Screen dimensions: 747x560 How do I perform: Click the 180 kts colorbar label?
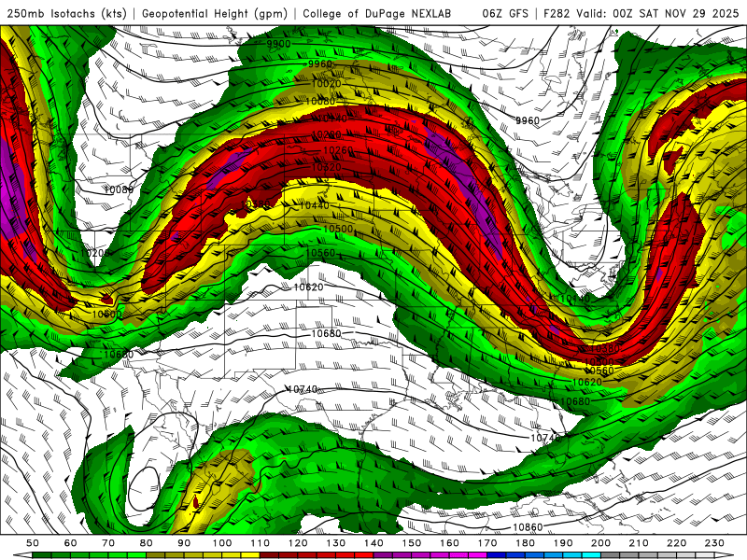[x=525, y=543]
